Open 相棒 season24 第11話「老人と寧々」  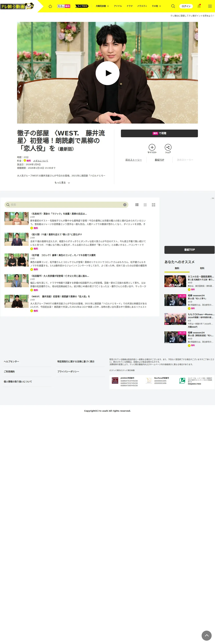(x=190, y=302)
